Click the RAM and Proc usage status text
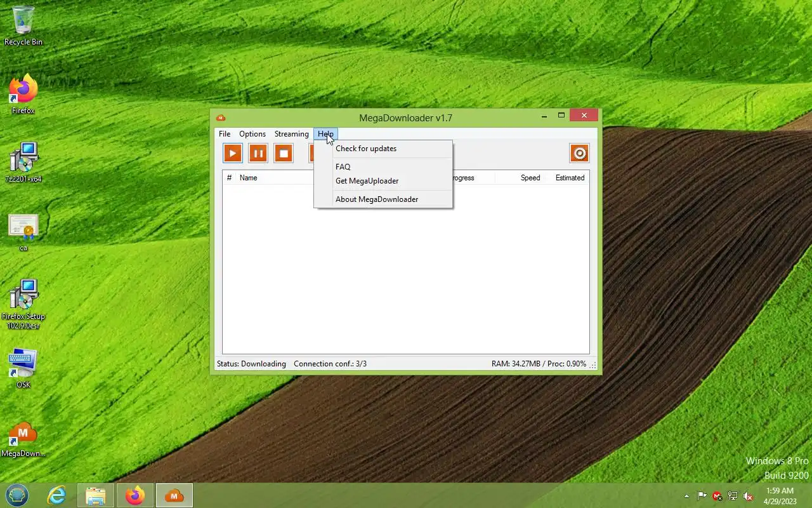Viewport: 812px width, 508px height. 539,364
